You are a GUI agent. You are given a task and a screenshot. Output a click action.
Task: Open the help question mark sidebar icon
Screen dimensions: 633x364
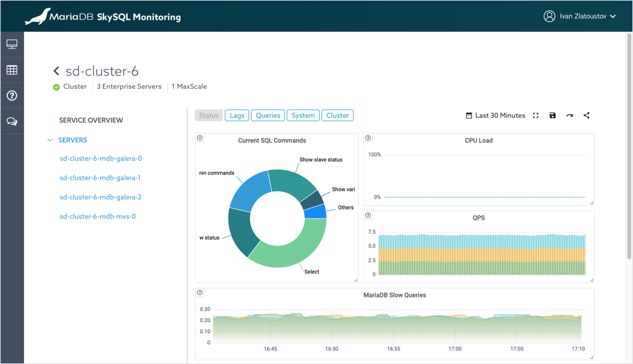pyautogui.click(x=12, y=96)
